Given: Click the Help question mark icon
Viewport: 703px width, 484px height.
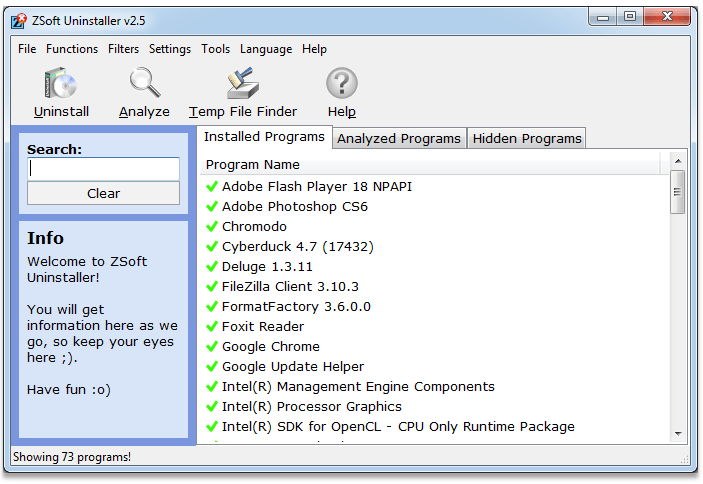Looking at the screenshot, I should pyautogui.click(x=342, y=82).
